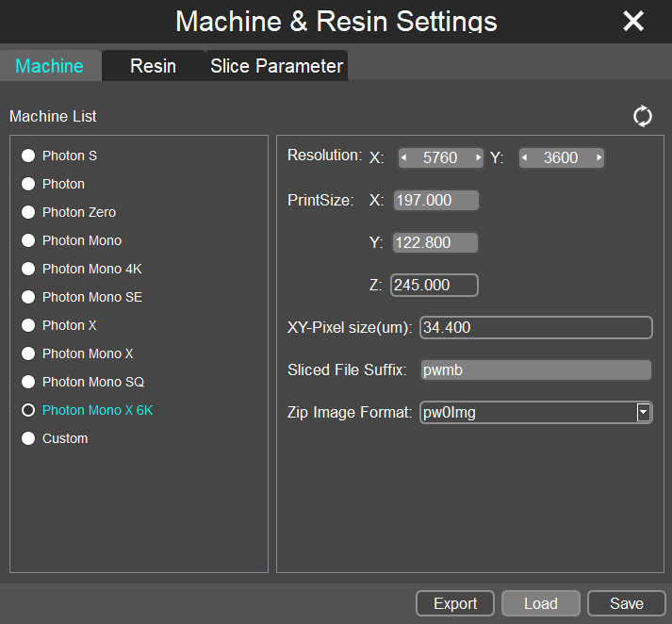Viewport: 672px width, 624px height.
Task: Select Photon Mono 4K radio option
Action: click(x=28, y=269)
